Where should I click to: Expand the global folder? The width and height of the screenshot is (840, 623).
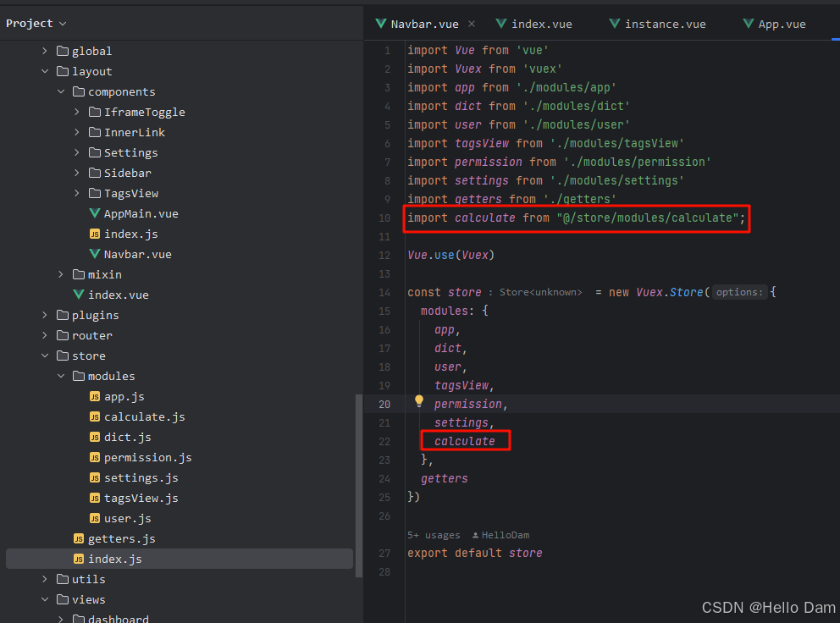[x=45, y=51]
